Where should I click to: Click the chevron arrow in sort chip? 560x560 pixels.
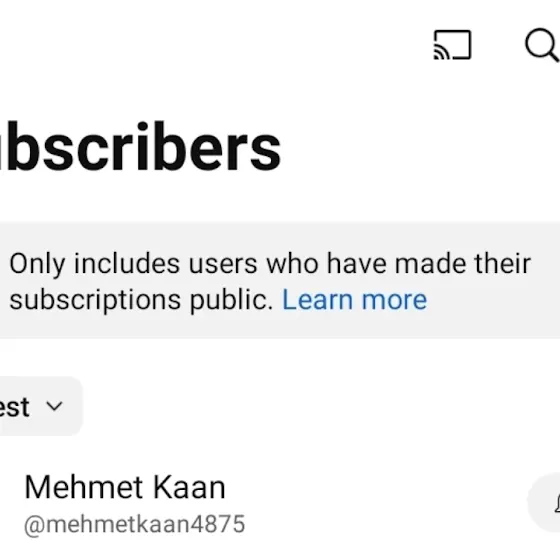pos(54,406)
